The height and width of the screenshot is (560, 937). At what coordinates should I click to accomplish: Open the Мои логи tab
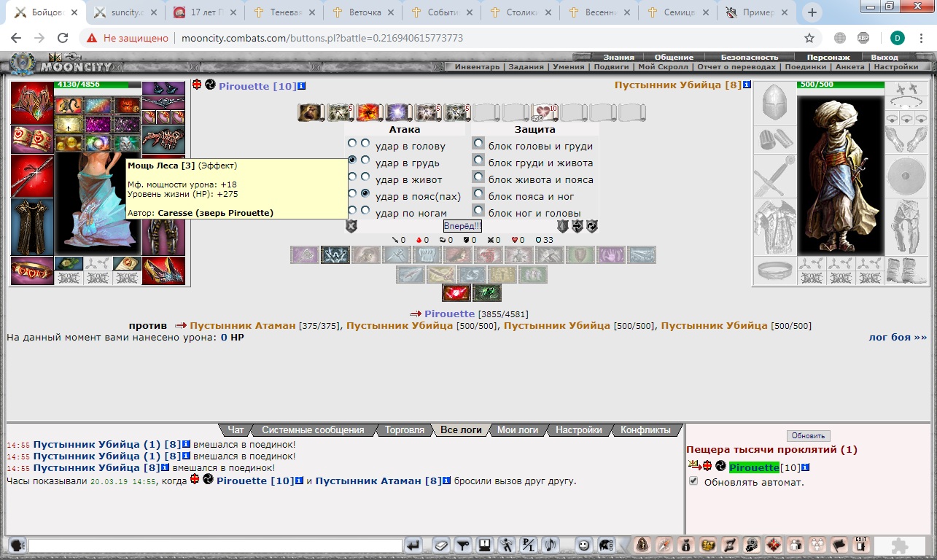[518, 430]
